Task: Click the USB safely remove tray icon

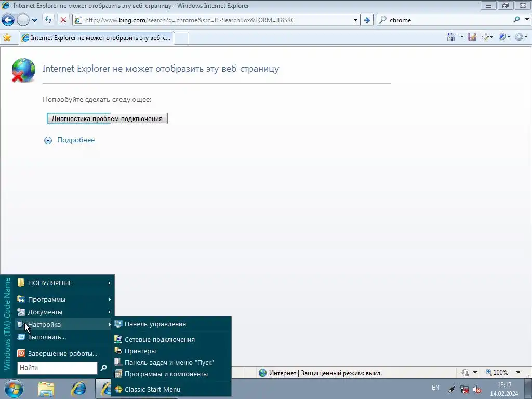Action: click(x=451, y=389)
